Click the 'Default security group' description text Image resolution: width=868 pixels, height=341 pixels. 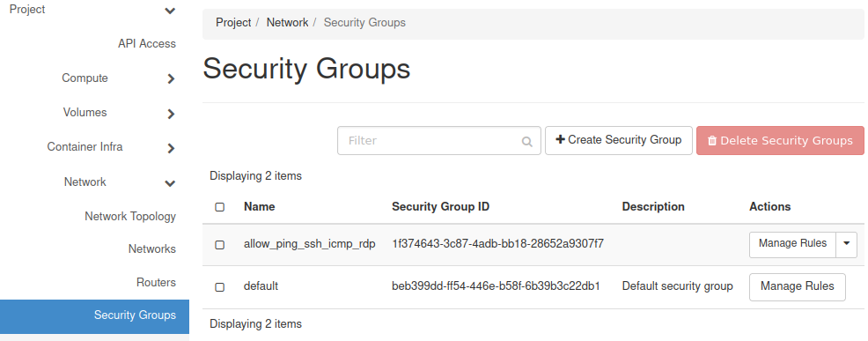pos(678,286)
